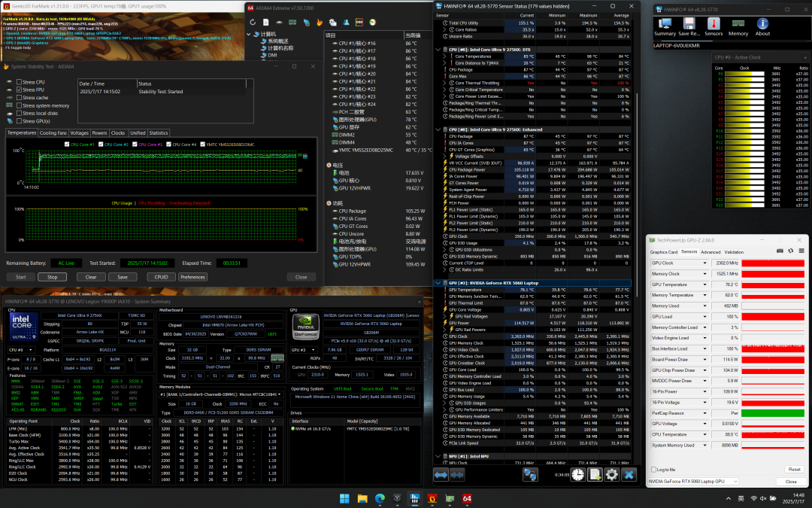Open AIDA64 report page icon
Viewport: 812px width, 508px height.
pos(265,23)
